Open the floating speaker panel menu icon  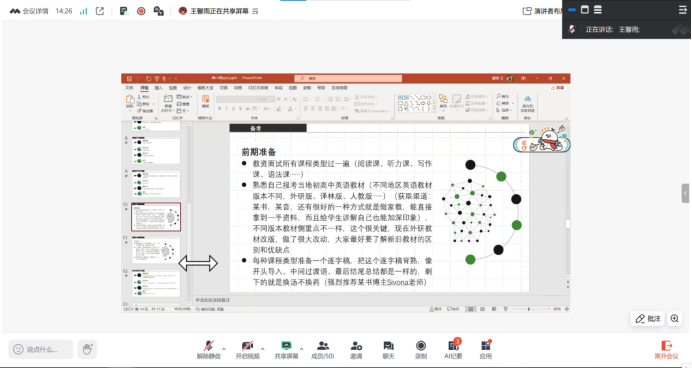tap(682, 10)
